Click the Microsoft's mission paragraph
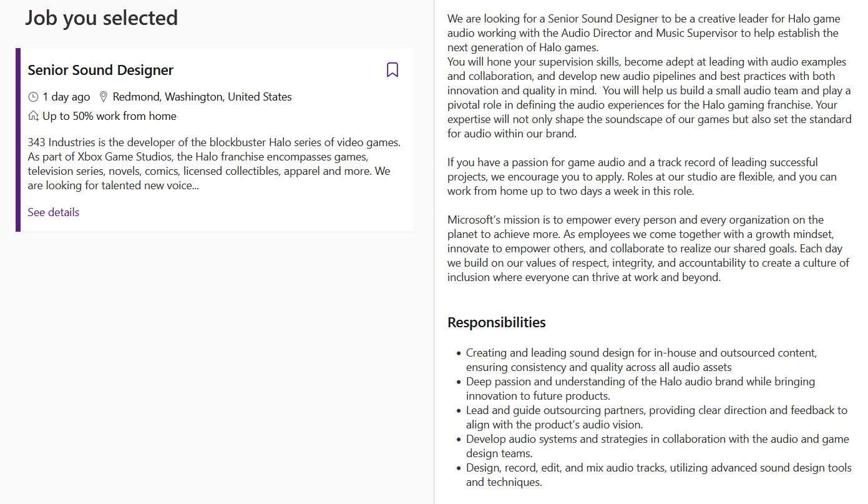 point(648,249)
